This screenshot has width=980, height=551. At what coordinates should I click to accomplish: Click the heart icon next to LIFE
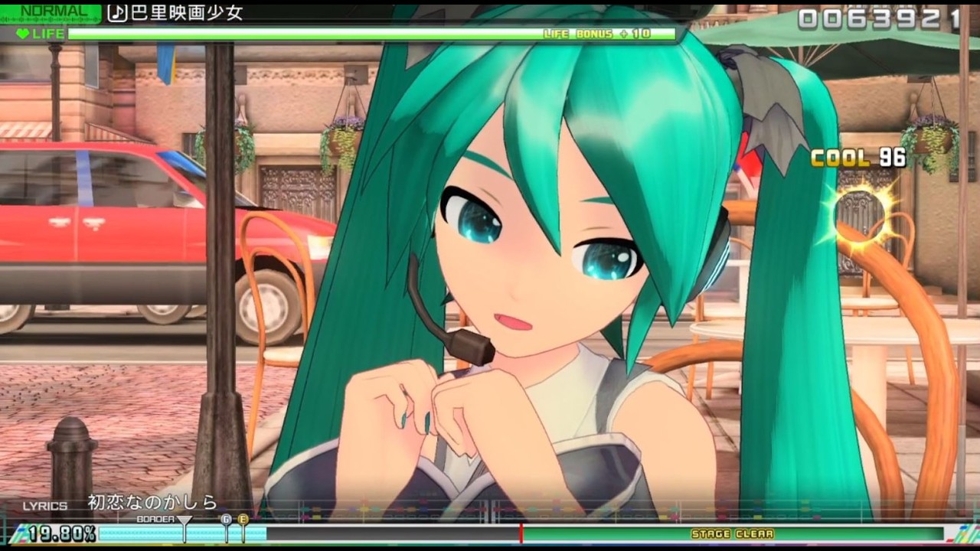[23, 34]
